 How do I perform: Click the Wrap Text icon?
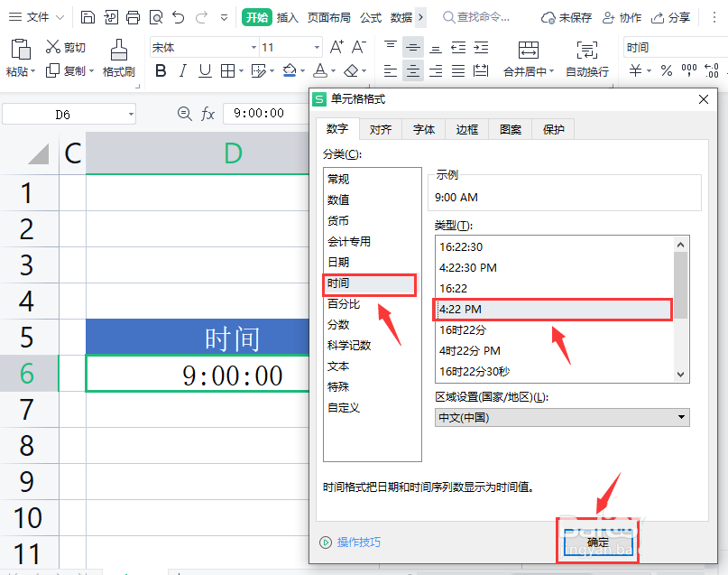click(587, 50)
